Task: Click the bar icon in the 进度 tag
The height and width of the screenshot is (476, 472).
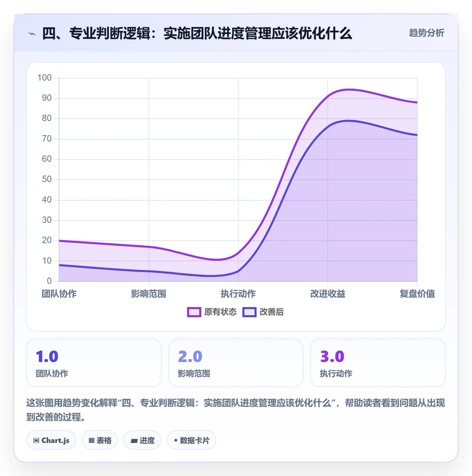Action: pos(134,441)
